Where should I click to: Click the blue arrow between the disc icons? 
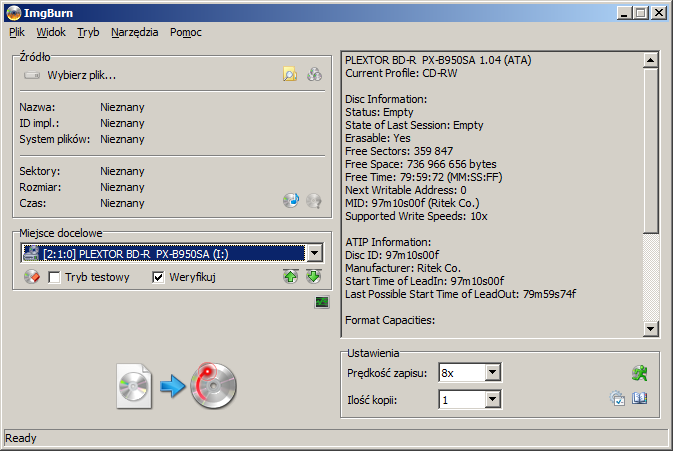click(173, 386)
